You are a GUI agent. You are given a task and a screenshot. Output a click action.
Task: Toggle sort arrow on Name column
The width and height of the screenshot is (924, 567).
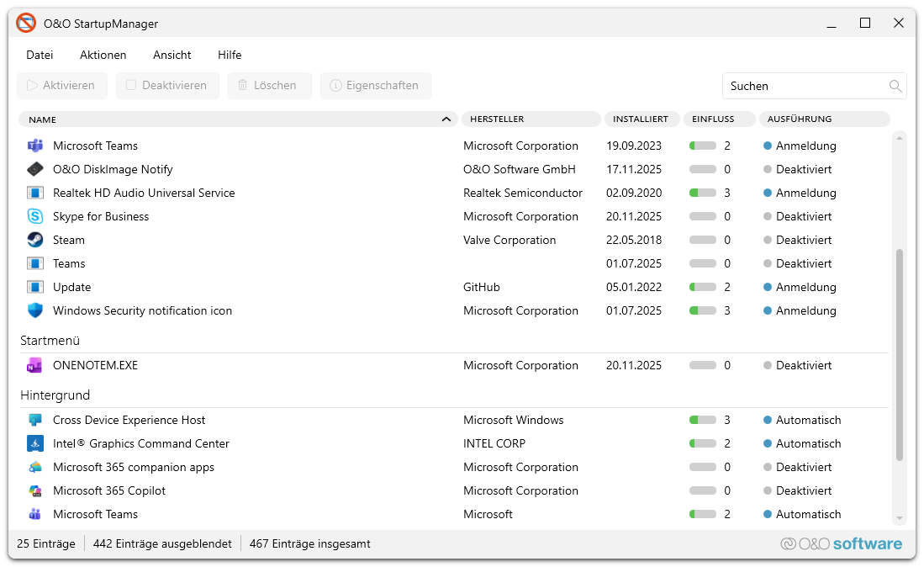[446, 119]
